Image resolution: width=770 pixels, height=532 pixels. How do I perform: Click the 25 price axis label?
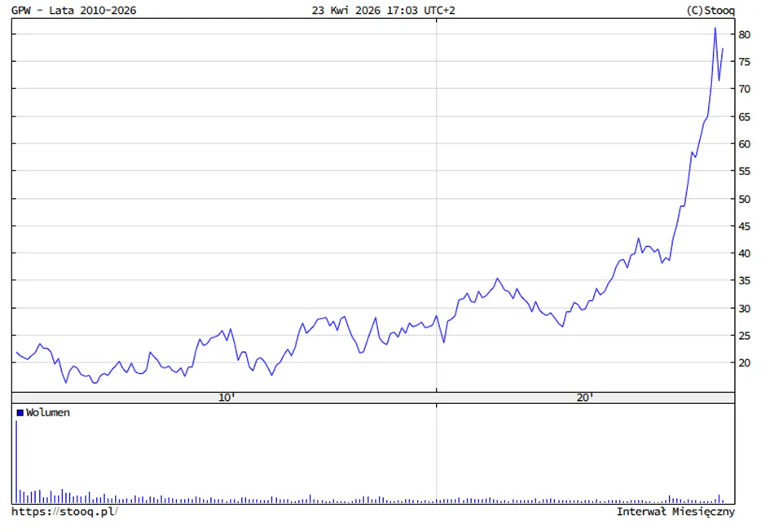pyautogui.click(x=744, y=336)
